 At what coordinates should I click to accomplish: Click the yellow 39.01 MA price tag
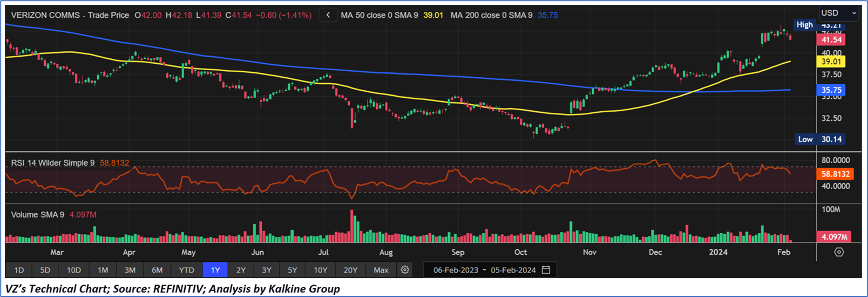click(x=831, y=62)
